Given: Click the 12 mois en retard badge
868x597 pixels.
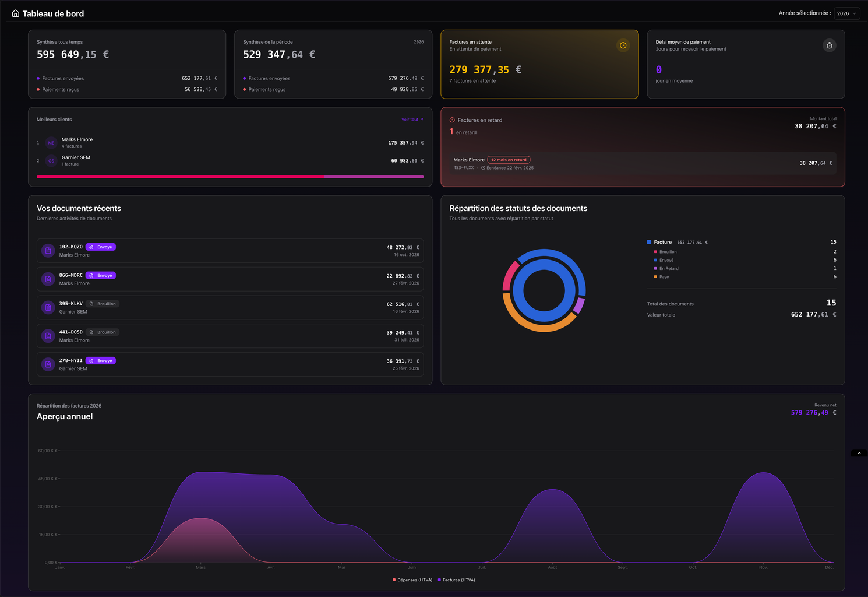Looking at the screenshot, I should (509, 160).
